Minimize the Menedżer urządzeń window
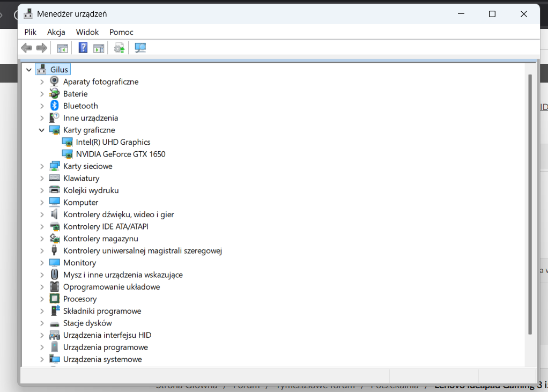 click(461, 14)
